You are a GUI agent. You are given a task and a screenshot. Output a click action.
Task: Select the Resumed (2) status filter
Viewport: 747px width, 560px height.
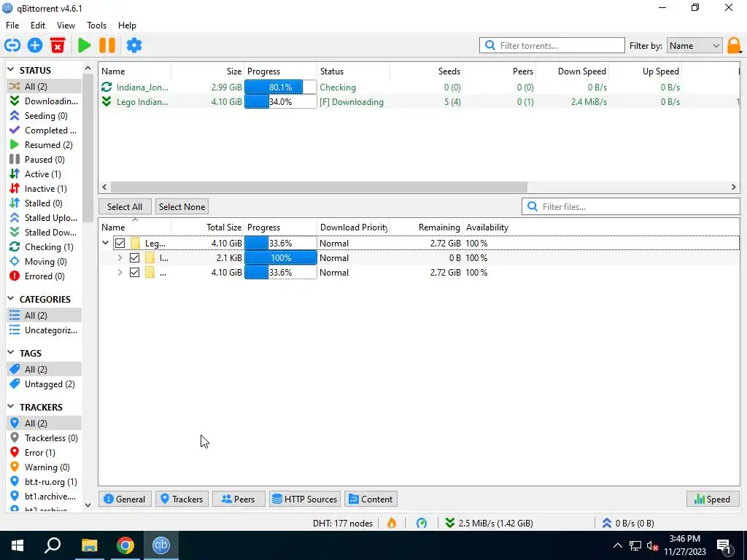[x=44, y=145]
